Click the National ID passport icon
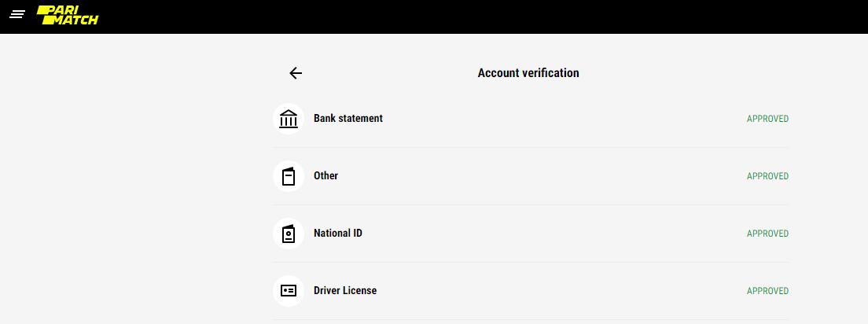 click(289, 234)
